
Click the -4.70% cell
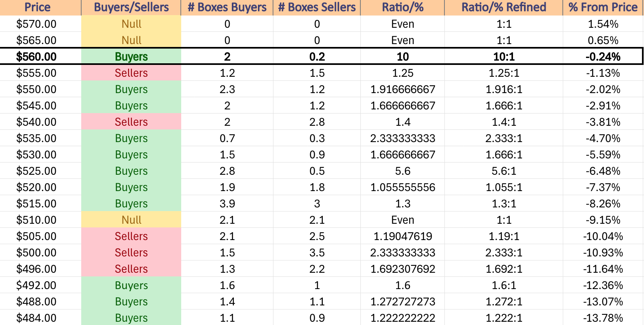[x=603, y=138]
